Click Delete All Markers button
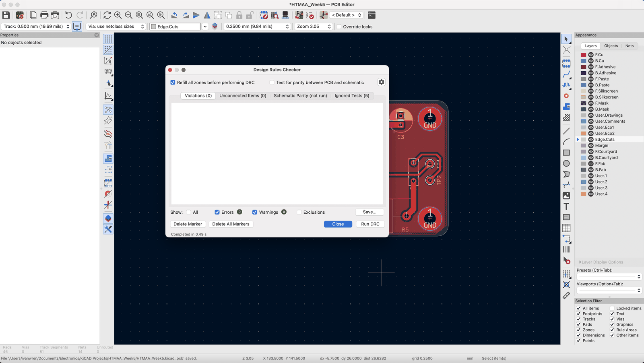The width and height of the screenshot is (644, 363). [x=231, y=224]
